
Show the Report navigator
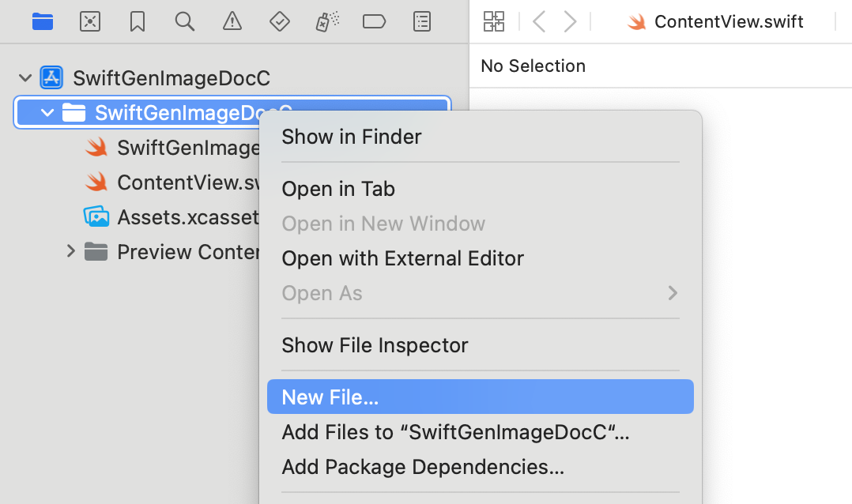(x=422, y=21)
